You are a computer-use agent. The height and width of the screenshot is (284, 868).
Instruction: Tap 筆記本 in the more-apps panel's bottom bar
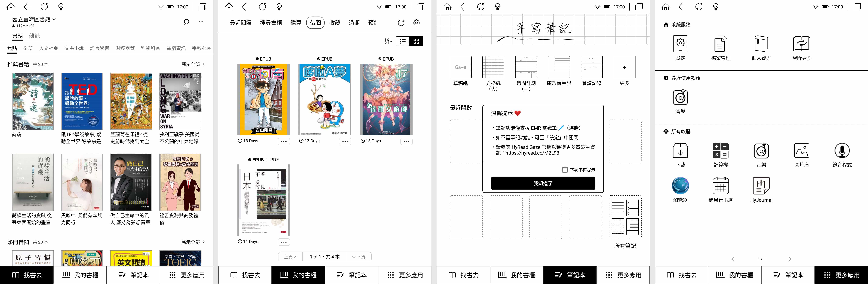[x=788, y=275]
